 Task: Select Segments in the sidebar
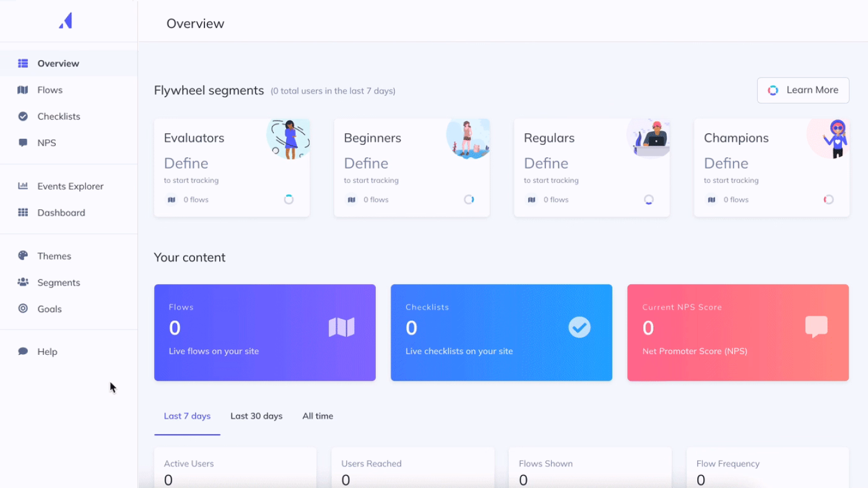59,282
